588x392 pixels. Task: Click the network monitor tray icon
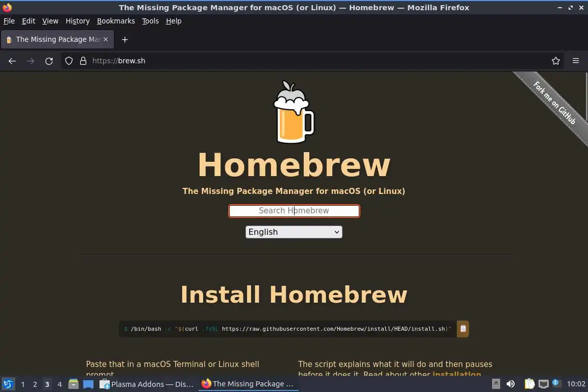tap(544, 384)
